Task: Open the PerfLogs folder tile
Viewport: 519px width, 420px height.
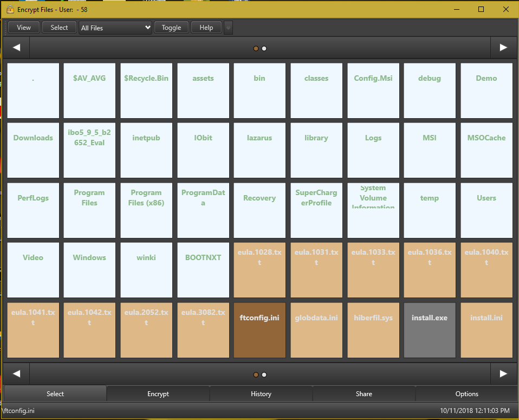Action: click(33, 210)
